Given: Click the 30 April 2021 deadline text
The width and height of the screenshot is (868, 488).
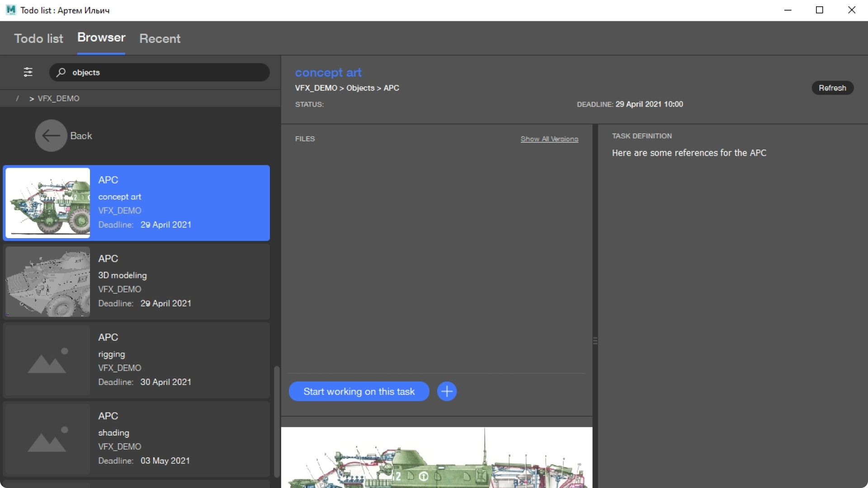Looking at the screenshot, I should pyautogui.click(x=166, y=382).
